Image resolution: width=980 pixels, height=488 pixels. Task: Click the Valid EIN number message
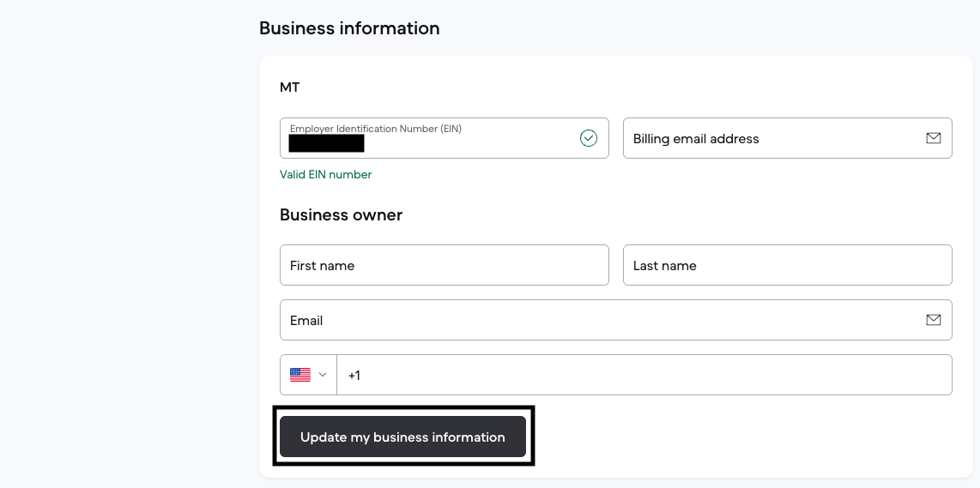tap(325, 174)
